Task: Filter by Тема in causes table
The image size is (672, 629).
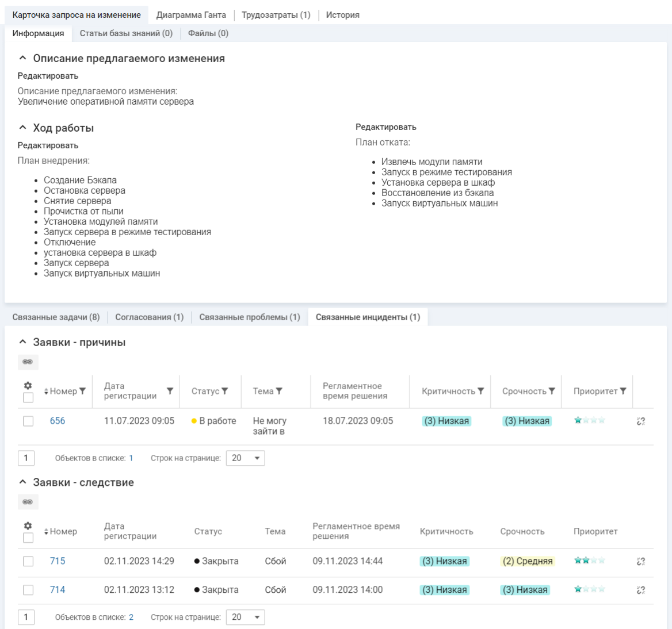Action: tap(279, 391)
